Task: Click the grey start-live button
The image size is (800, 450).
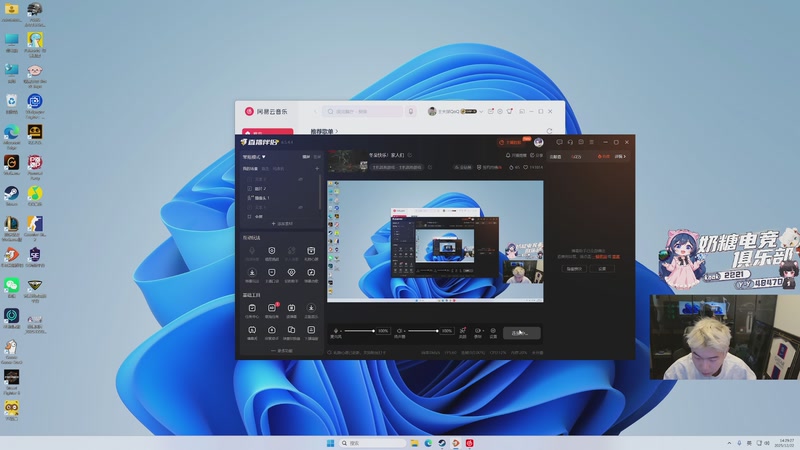Action: [x=521, y=333]
